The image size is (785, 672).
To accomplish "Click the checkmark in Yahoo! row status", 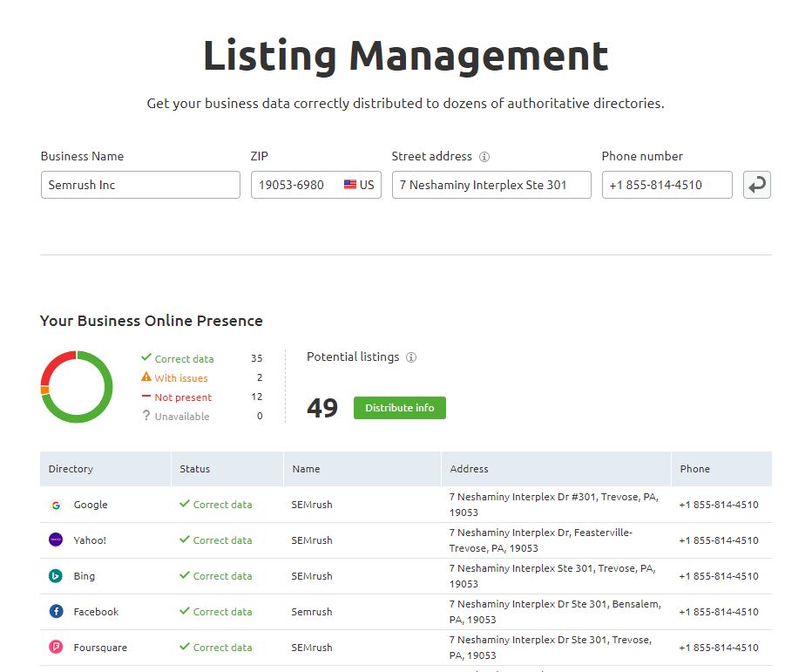I will [x=185, y=540].
